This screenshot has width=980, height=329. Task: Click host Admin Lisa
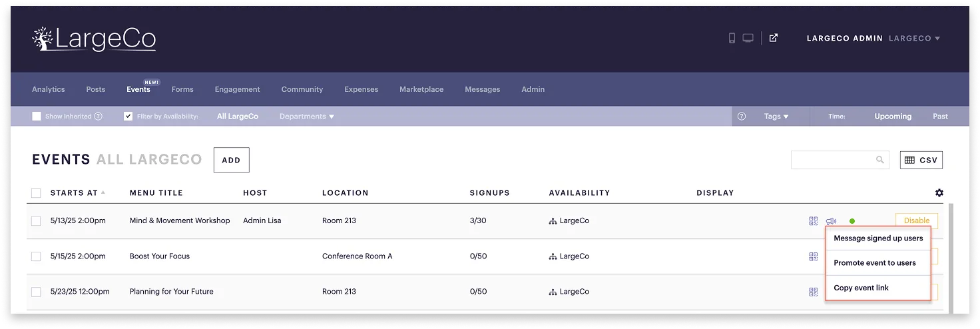coord(262,220)
